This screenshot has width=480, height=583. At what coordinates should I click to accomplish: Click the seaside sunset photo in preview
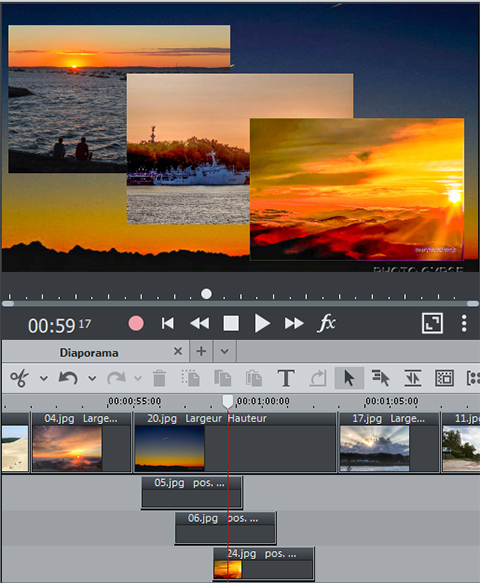tap(67, 99)
